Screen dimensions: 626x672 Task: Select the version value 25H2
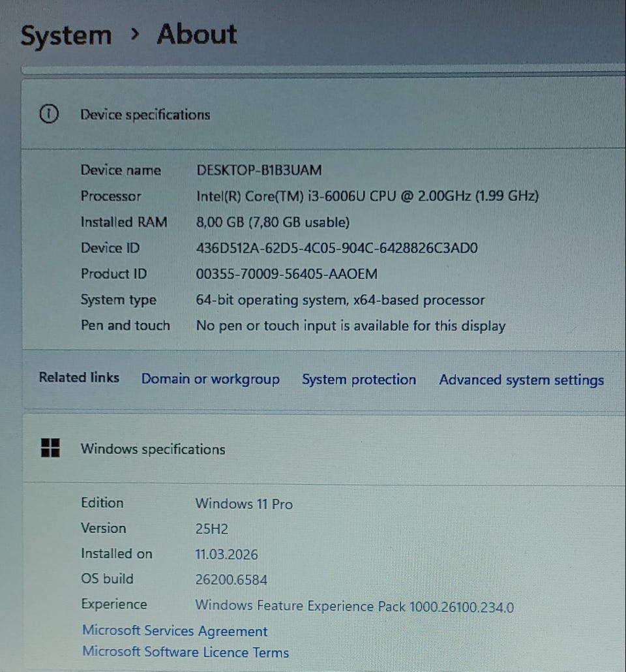pos(212,529)
